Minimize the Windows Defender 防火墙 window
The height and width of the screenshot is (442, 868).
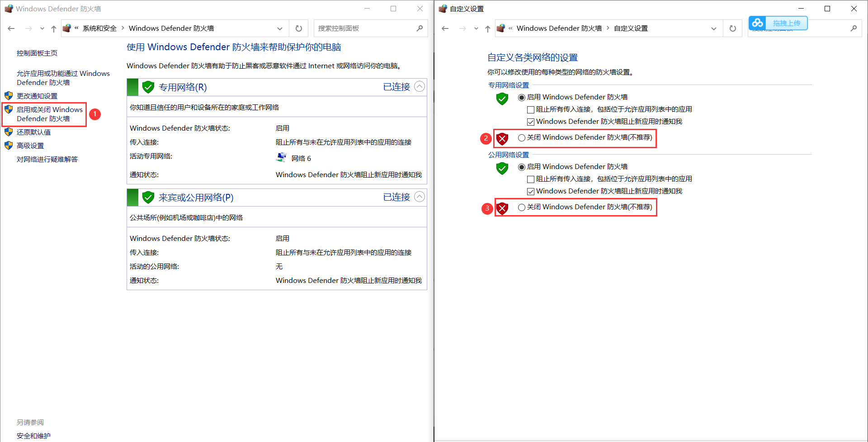pos(367,9)
